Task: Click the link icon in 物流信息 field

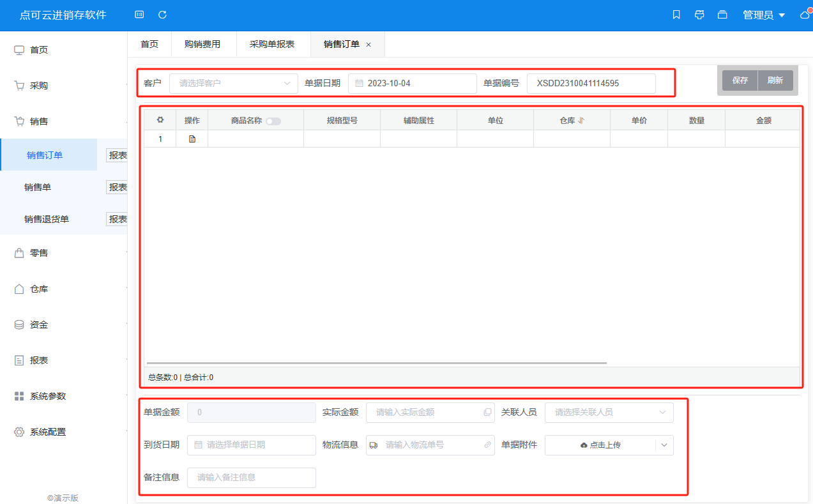Action: pos(487,445)
